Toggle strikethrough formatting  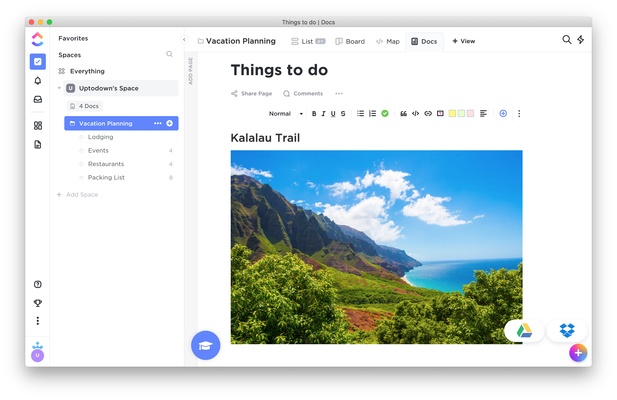343,114
